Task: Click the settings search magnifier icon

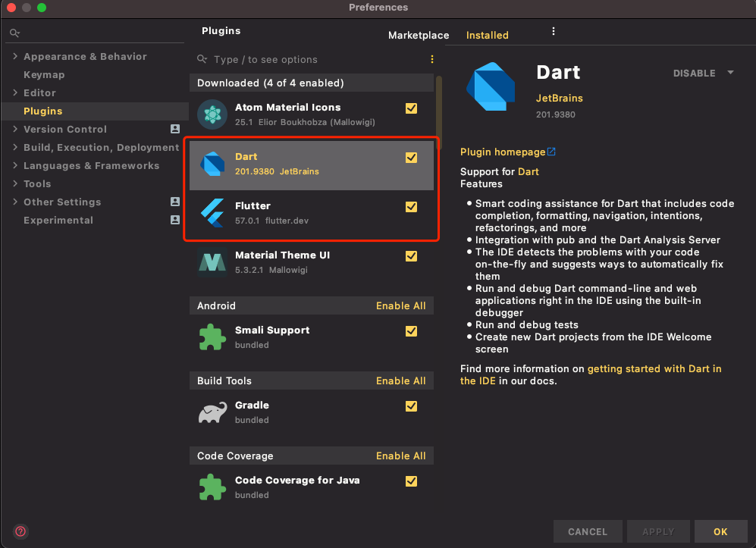Action: (x=14, y=33)
